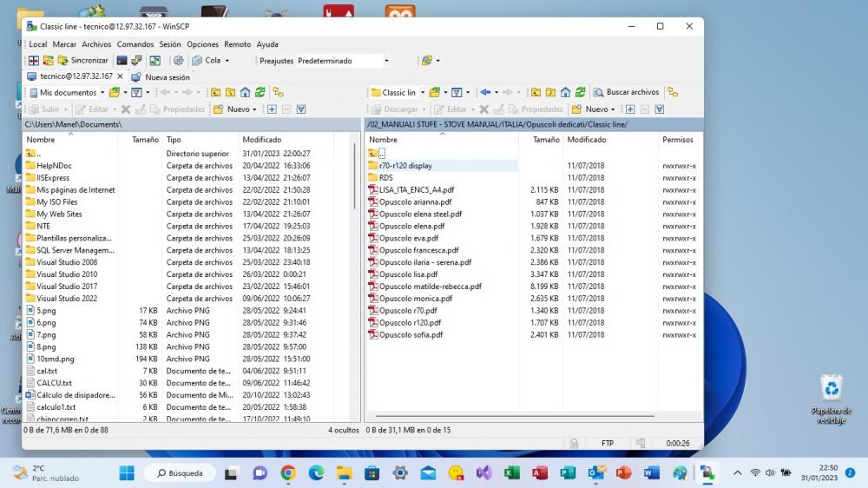Open session in PuTTY icon

pos(136,61)
